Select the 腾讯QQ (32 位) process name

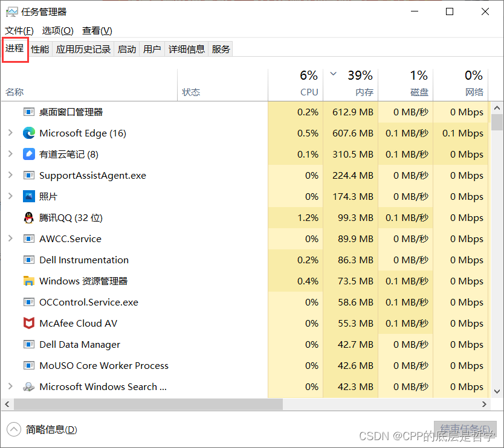[x=71, y=218]
